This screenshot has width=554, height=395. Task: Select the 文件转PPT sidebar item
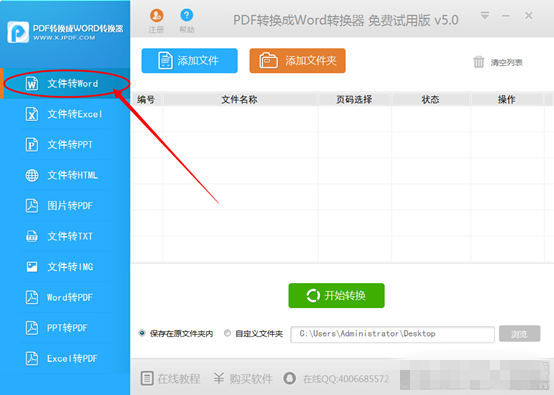click(x=65, y=145)
